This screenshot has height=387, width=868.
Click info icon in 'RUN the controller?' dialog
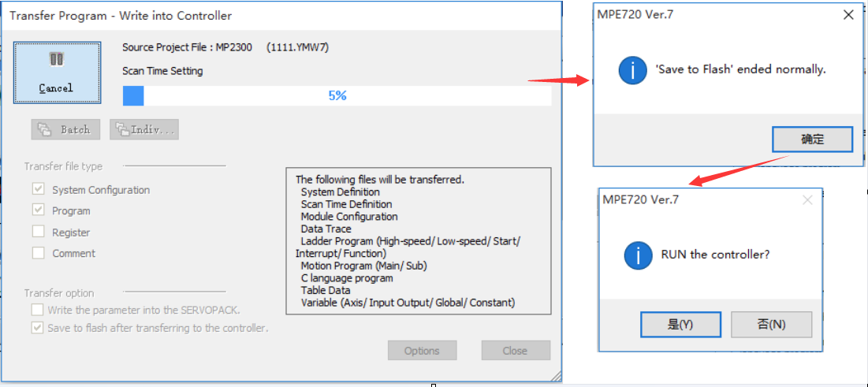point(638,255)
